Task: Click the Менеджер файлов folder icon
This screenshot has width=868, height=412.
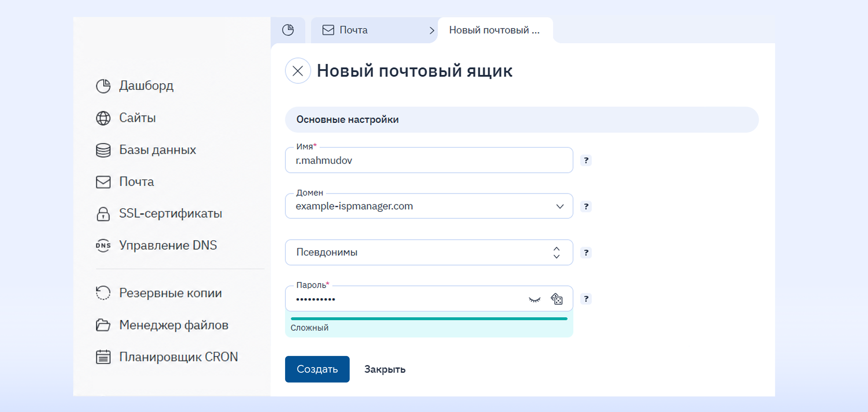Action: pyautogui.click(x=103, y=325)
